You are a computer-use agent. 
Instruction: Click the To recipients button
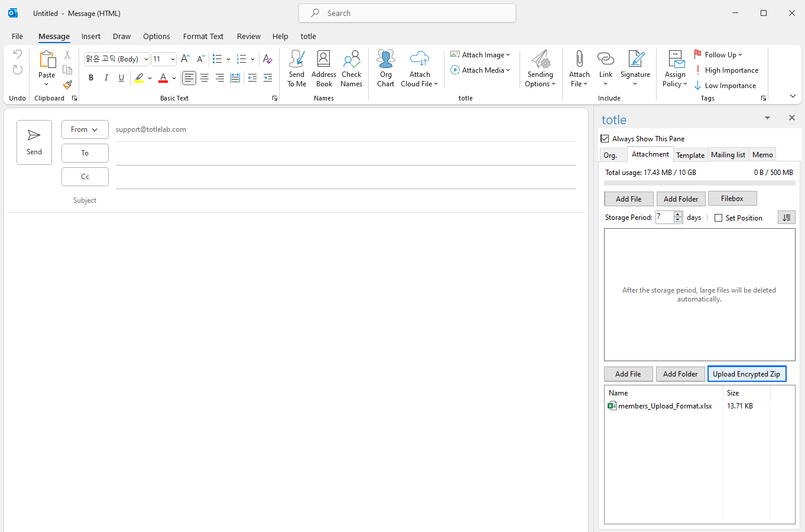tap(85, 153)
